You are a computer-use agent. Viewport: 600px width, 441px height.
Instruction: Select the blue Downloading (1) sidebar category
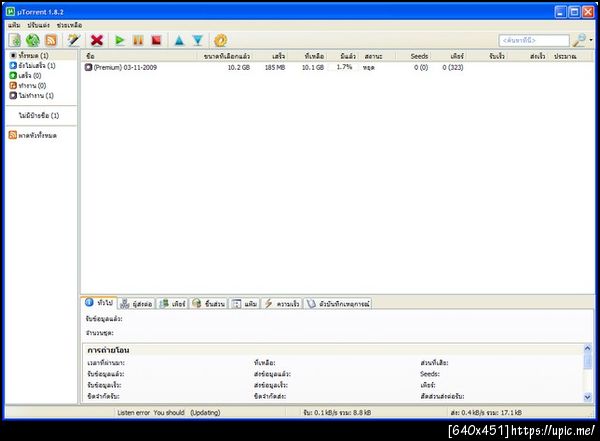(x=33, y=65)
